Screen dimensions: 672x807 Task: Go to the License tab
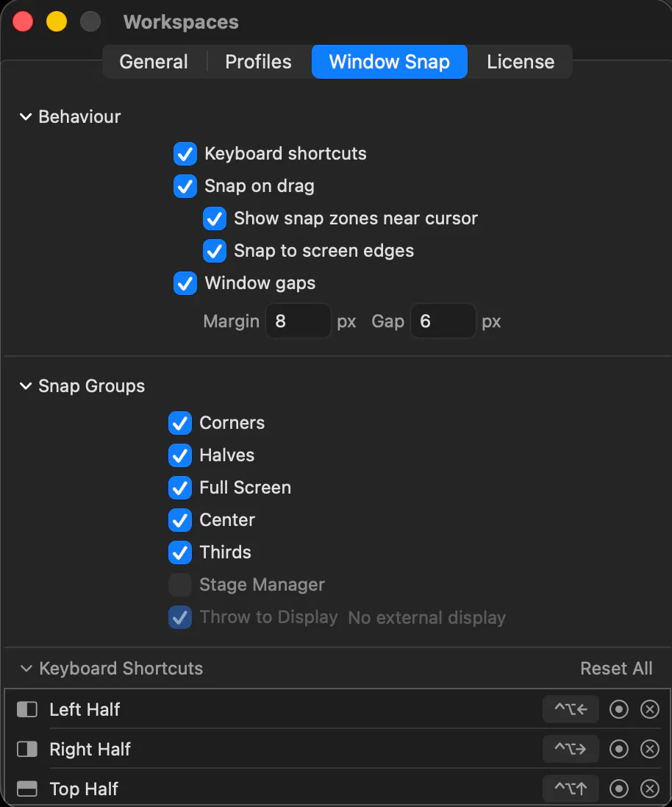click(521, 62)
